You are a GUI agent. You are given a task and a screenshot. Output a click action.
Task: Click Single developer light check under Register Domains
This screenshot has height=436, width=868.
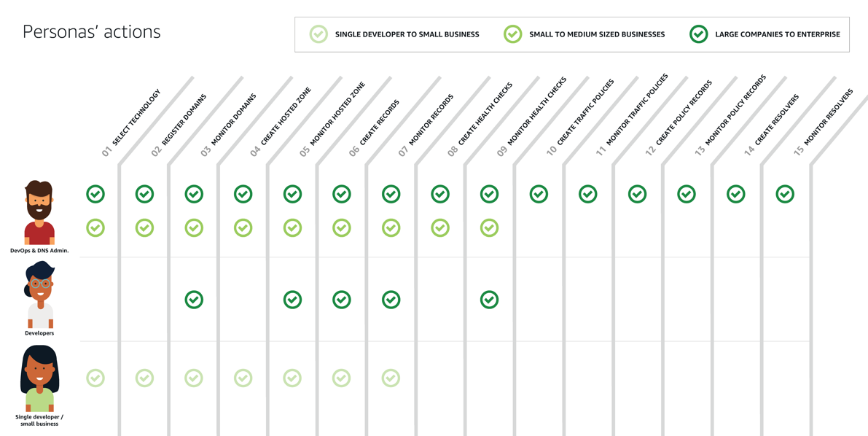coord(144,378)
